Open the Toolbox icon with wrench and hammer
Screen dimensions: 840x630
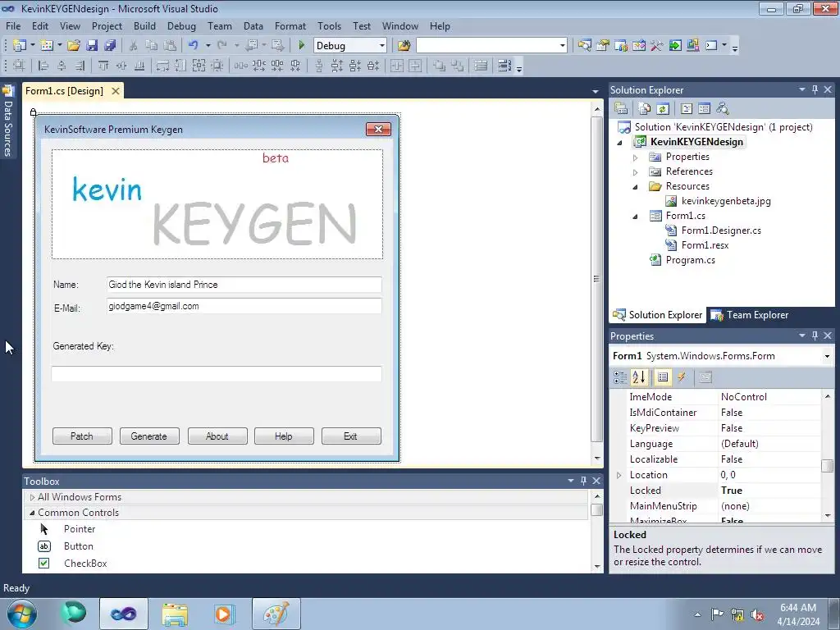[657, 46]
